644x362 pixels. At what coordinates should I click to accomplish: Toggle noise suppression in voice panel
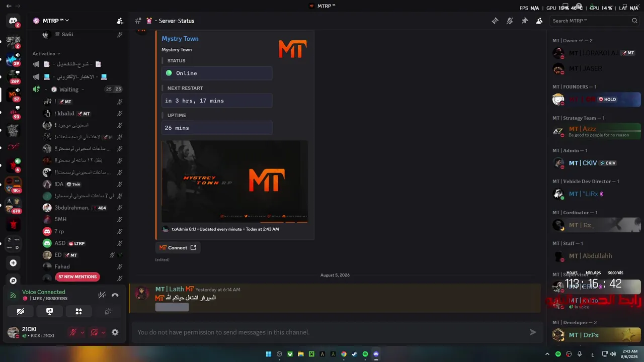pos(102,295)
